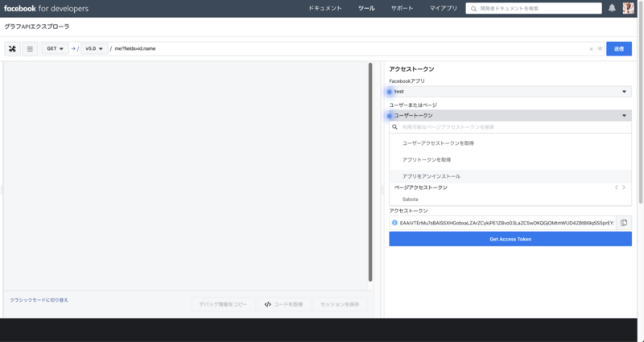Image resolution: width=644 pixels, height=342 pixels.
Task: Click the グラフAPIエクスプローラ title text
Action: [x=36, y=27]
